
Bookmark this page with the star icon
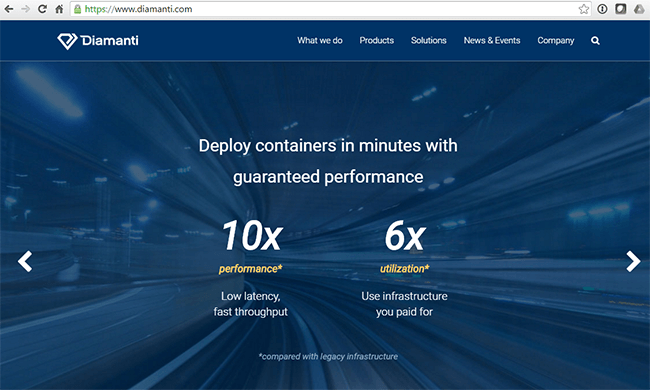coord(584,9)
